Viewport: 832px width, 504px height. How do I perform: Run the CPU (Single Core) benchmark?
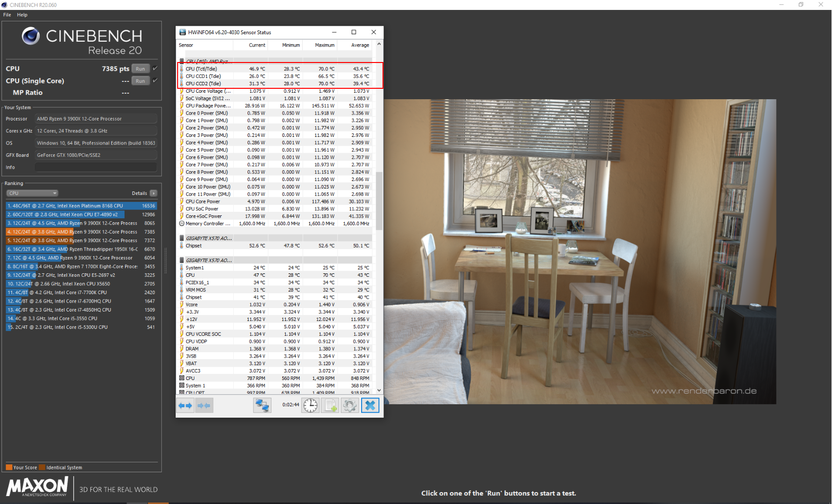coord(140,81)
